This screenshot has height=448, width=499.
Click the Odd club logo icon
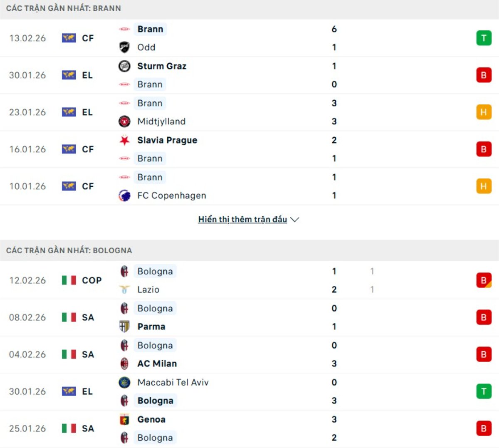pyautogui.click(x=124, y=47)
